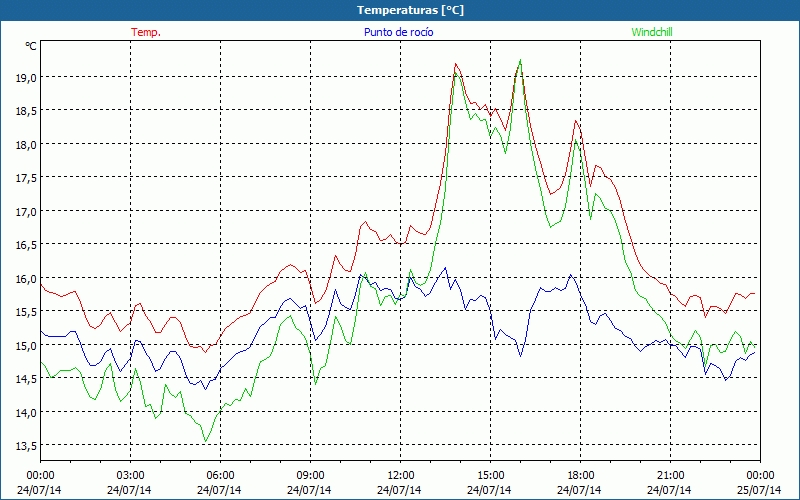Click the green windchill peak near 16:00
This screenshot has height=500, width=800.
tap(520, 60)
